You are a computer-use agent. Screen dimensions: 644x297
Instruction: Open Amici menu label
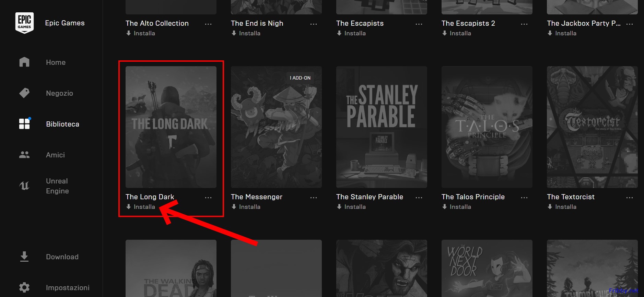[x=56, y=155]
